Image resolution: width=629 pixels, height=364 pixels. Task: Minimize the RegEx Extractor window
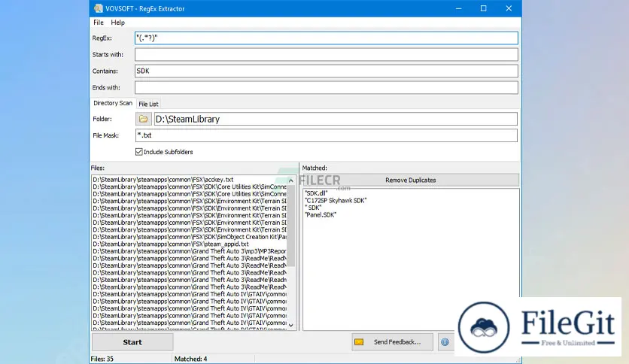[x=458, y=8]
